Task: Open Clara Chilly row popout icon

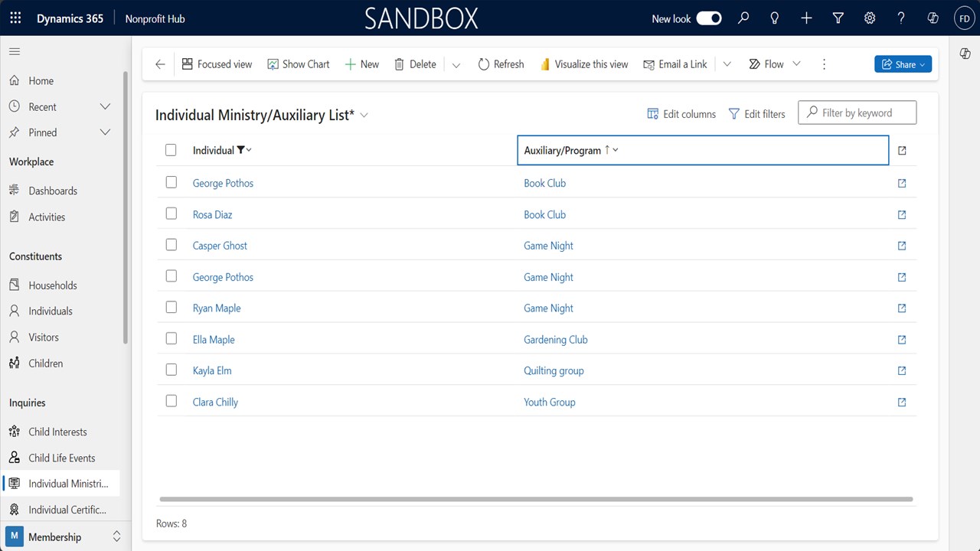Action: [902, 402]
